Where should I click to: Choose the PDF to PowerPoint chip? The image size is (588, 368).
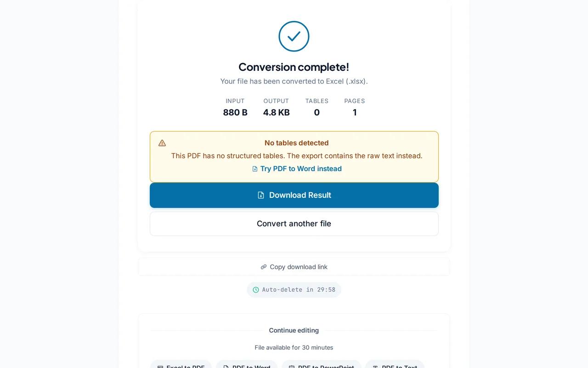(x=322, y=366)
